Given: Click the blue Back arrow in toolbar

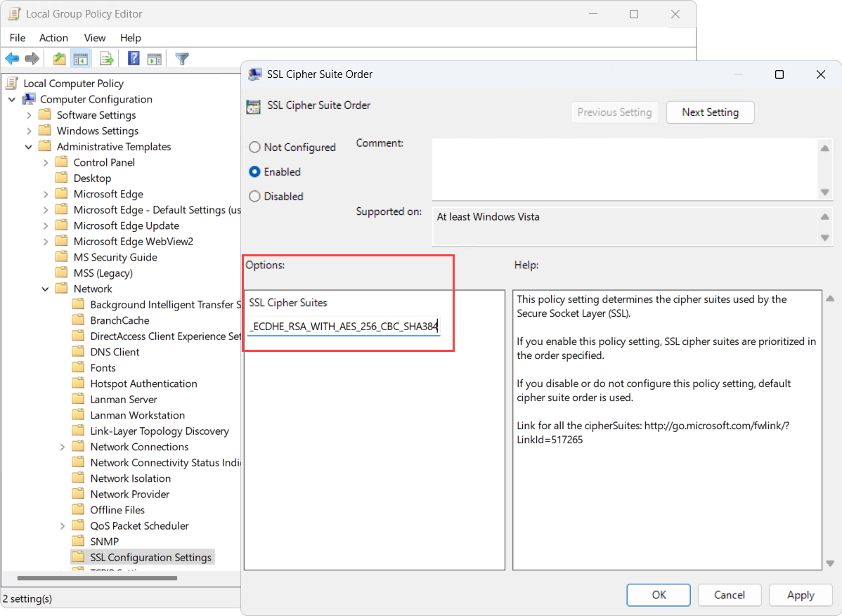Looking at the screenshot, I should click(x=12, y=59).
